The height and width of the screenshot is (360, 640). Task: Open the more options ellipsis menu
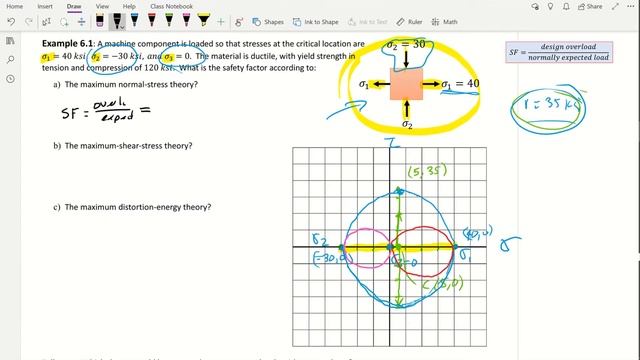point(631,7)
